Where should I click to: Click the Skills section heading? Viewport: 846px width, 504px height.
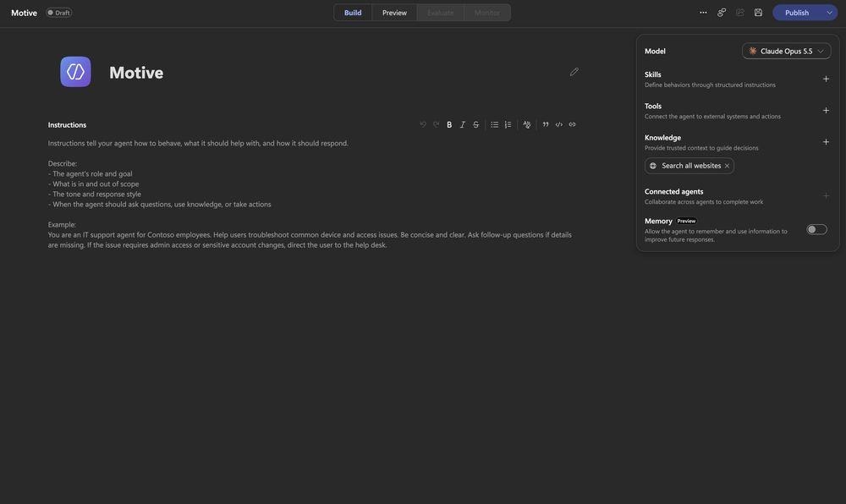point(652,74)
